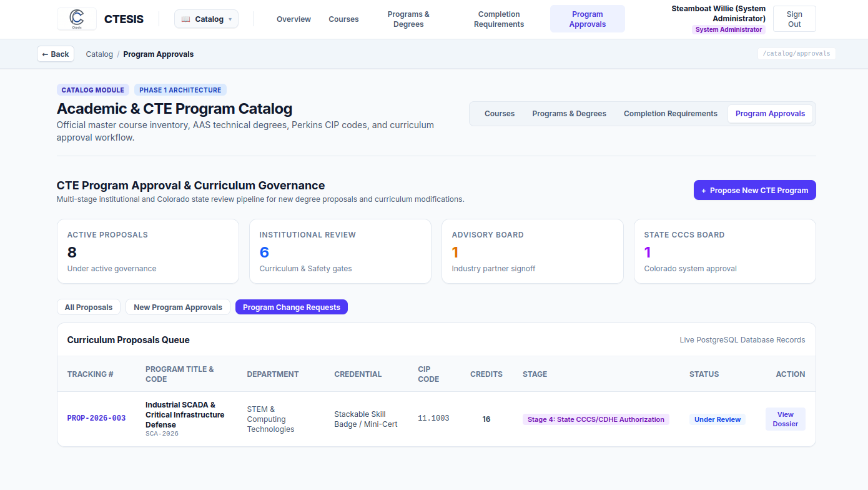Viewport: 868px width, 490px height.
Task: Click the System Administrator role badge
Action: click(x=729, y=29)
